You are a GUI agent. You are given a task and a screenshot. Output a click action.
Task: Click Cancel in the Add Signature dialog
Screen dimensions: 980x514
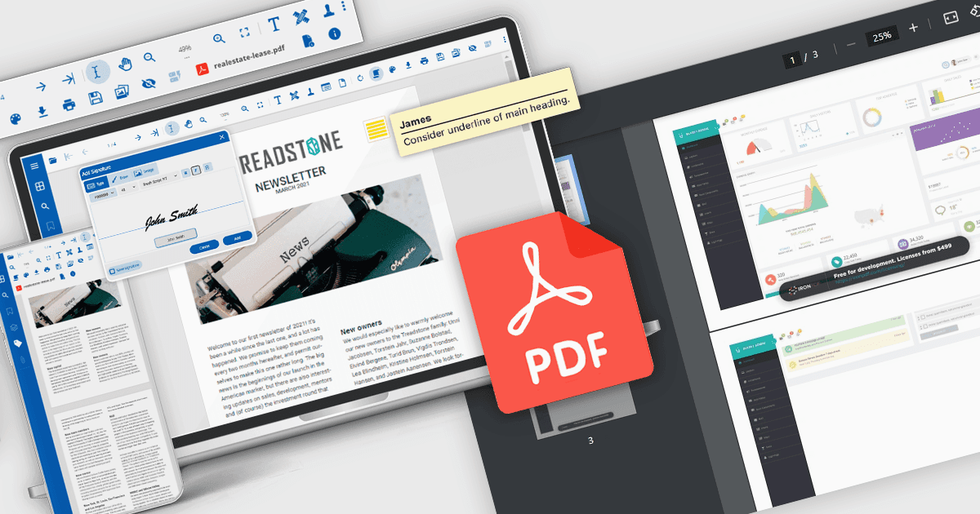point(204,246)
